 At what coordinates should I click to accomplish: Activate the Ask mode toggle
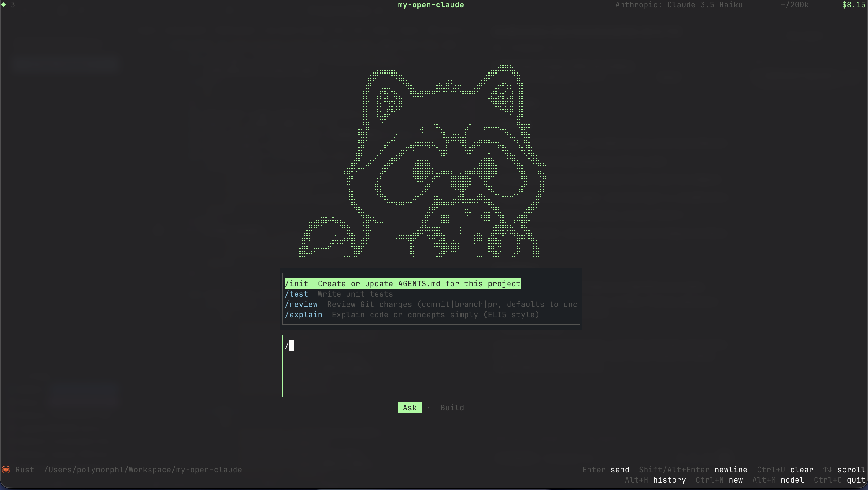[x=409, y=408]
